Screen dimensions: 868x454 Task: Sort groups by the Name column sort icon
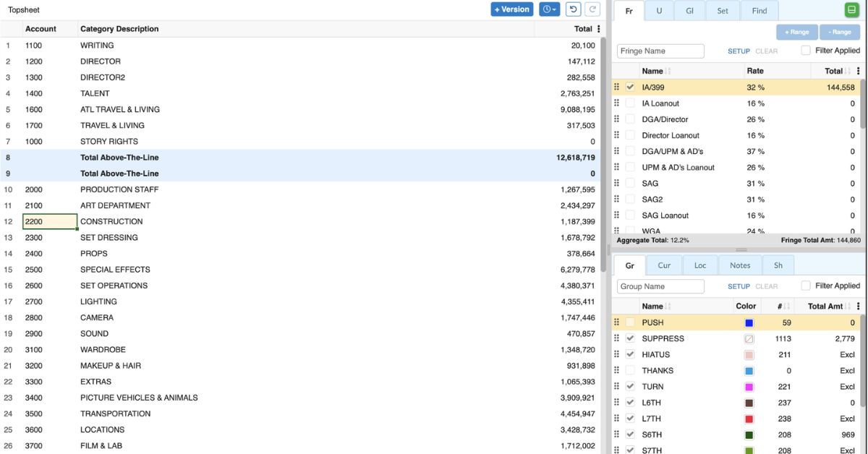[668, 306]
